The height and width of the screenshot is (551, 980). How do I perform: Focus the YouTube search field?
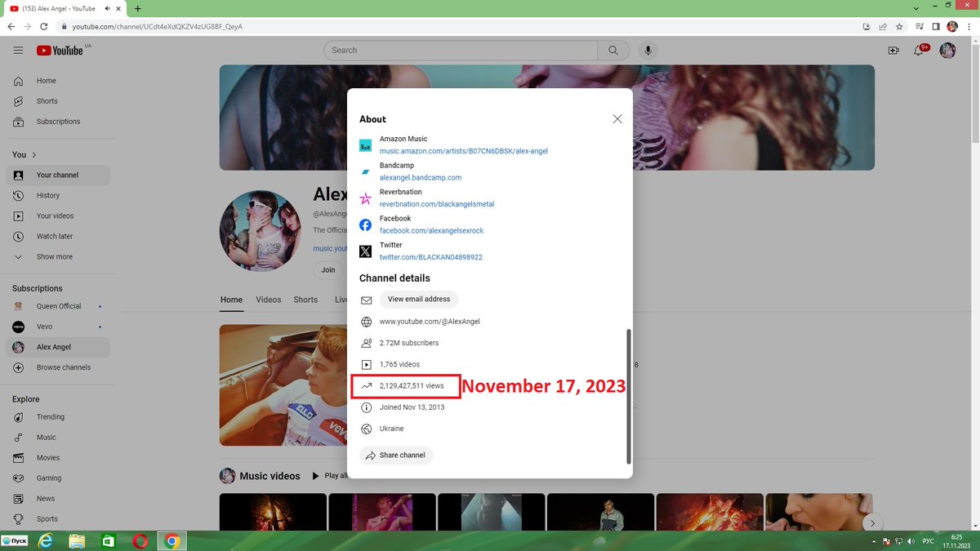[x=461, y=51]
